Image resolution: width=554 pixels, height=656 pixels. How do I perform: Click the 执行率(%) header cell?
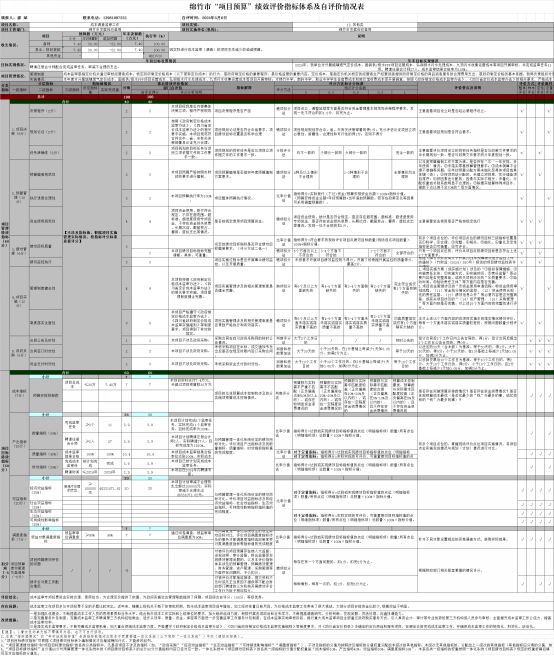156,36
